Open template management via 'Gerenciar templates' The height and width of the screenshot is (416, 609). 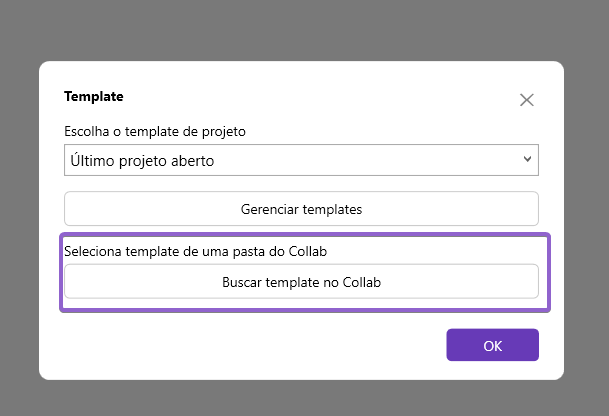point(301,209)
